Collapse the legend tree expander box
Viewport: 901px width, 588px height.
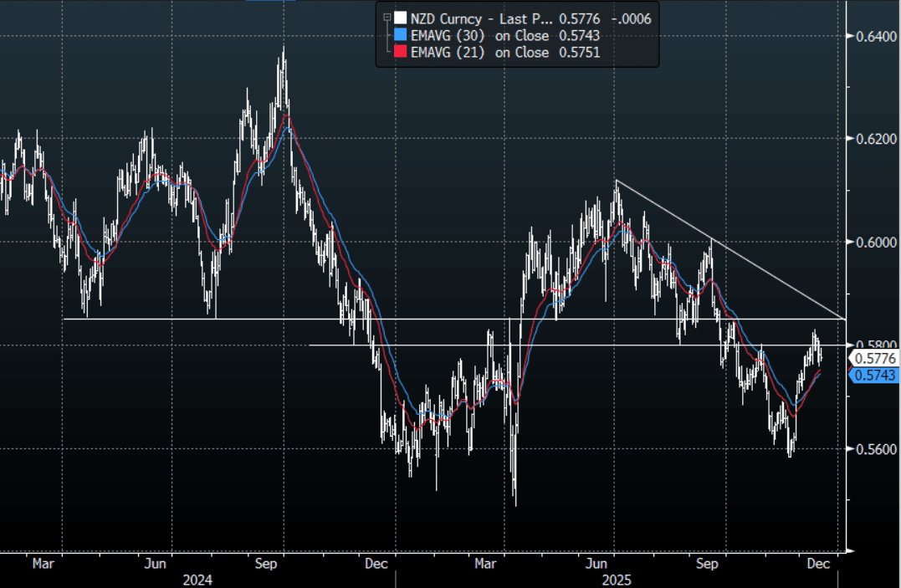tap(386, 18)
